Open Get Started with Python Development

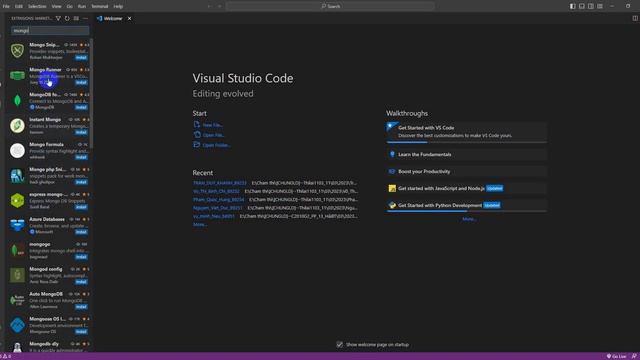click(467, 205)
